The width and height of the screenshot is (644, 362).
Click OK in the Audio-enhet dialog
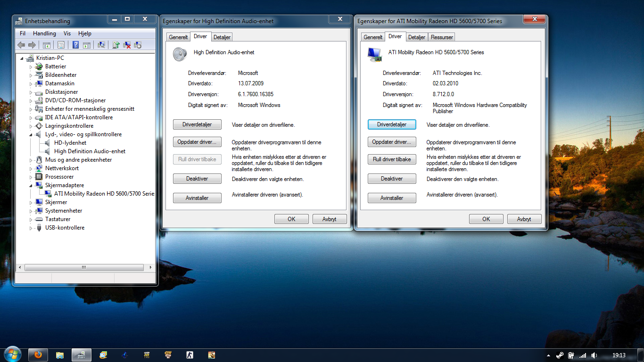tap(291, 219)
